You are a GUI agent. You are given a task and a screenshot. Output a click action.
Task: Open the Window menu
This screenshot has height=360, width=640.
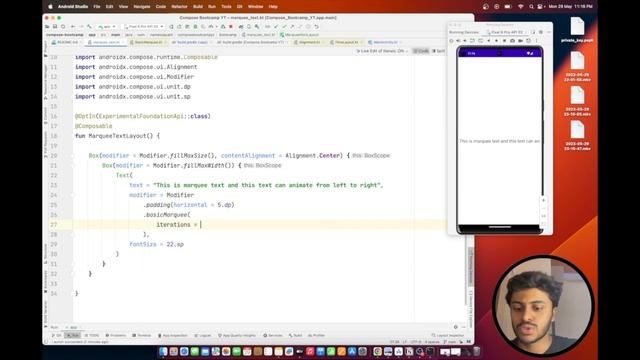(x=256, y=7)
